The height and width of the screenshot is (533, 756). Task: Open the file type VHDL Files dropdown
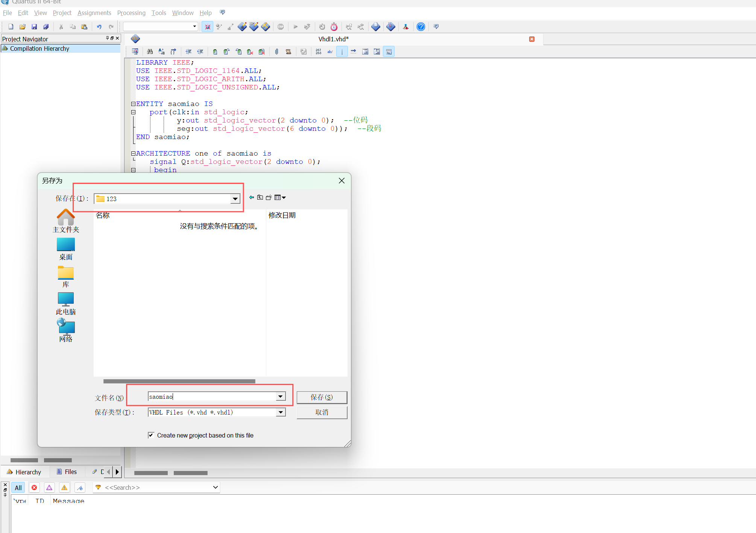click(x=281, y=412)
